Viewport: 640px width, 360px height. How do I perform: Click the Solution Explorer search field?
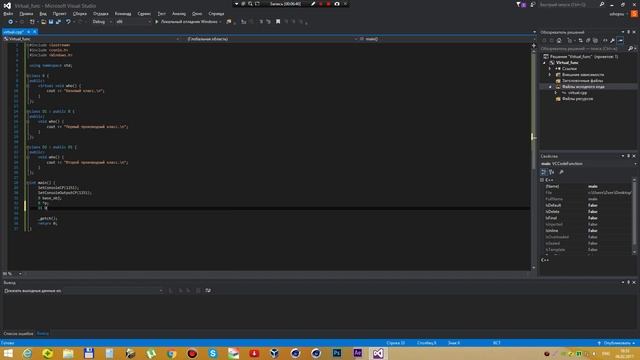tap(584, 49)
